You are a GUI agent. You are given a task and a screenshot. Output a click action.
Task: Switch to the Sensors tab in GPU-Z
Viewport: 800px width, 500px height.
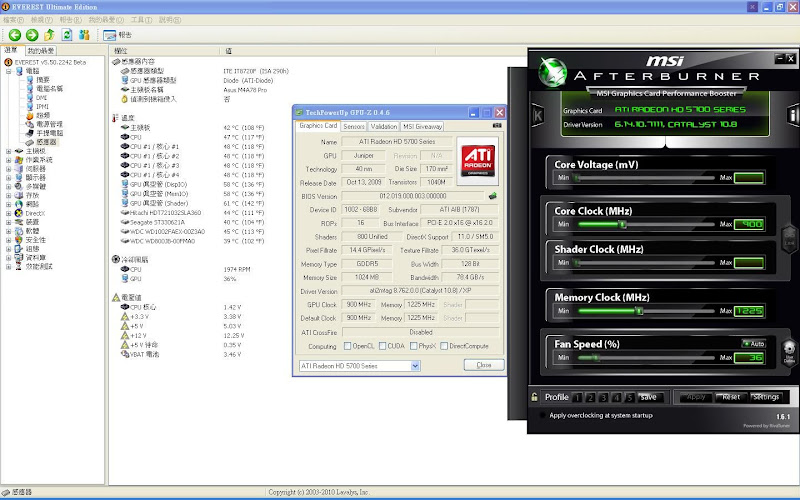point(354,127)
